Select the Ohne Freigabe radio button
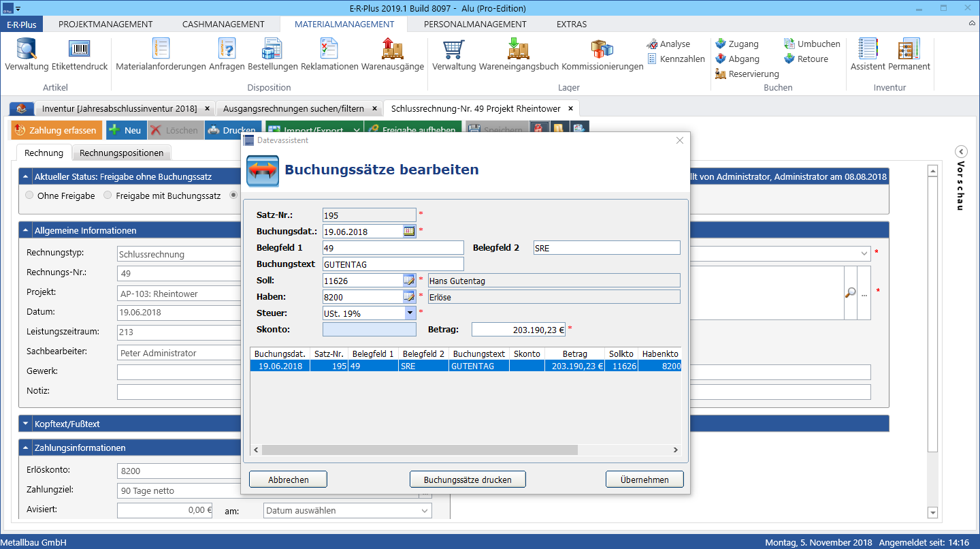980x549 pixels. pyautogui.click(x=29, y=195)
